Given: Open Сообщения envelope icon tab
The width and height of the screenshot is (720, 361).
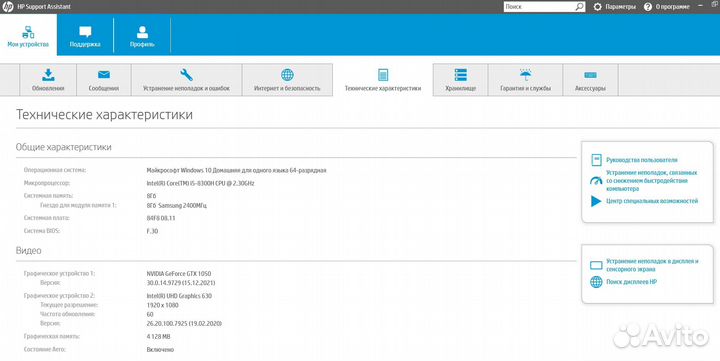Looking at the screenshot, I should coord(104,79).
